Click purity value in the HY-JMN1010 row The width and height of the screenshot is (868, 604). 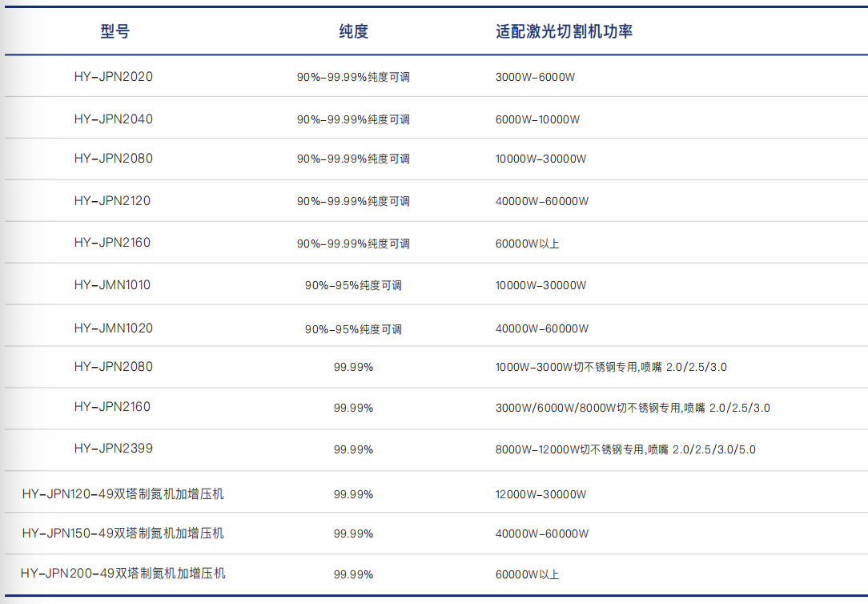(x=353, y=285)
